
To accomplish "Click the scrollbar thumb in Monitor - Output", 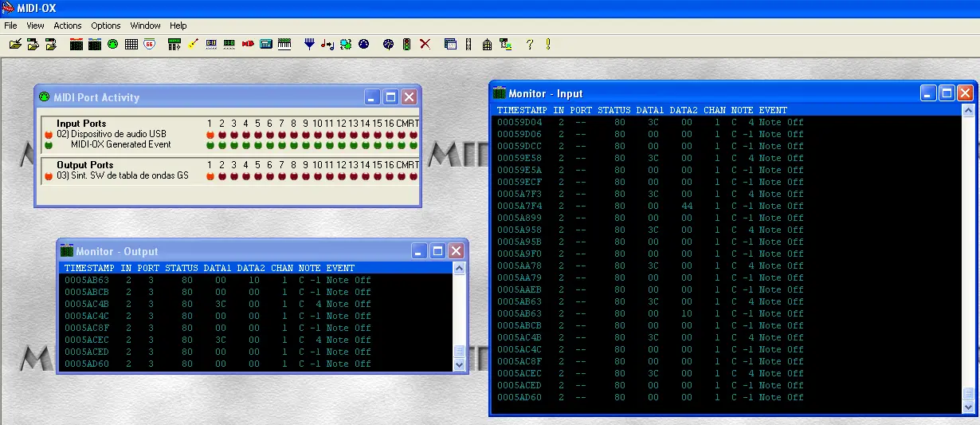I will point(459,351).
